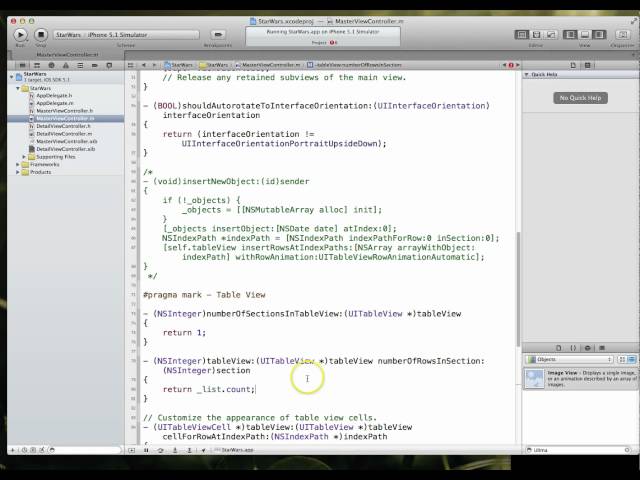Click StarWars folder in the jump bar
The height and width of the screenshot is (480, 640).
click(214, 65)
